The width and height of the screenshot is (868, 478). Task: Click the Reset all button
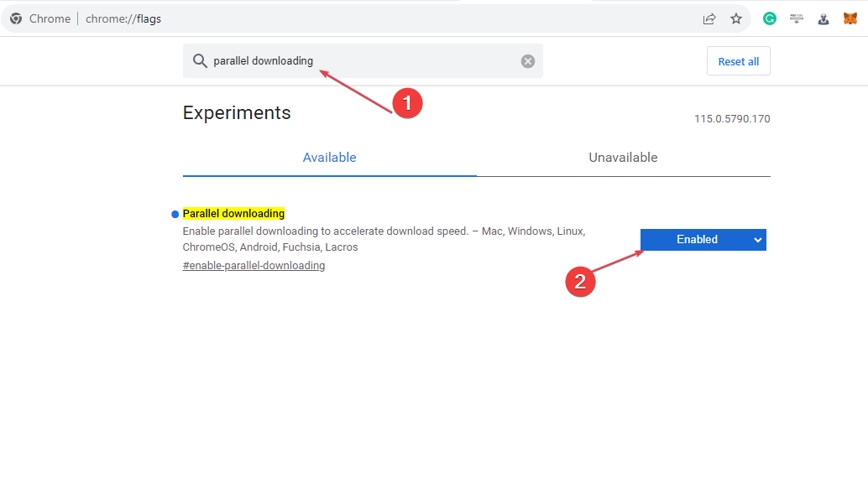click(x=739, y=61)
